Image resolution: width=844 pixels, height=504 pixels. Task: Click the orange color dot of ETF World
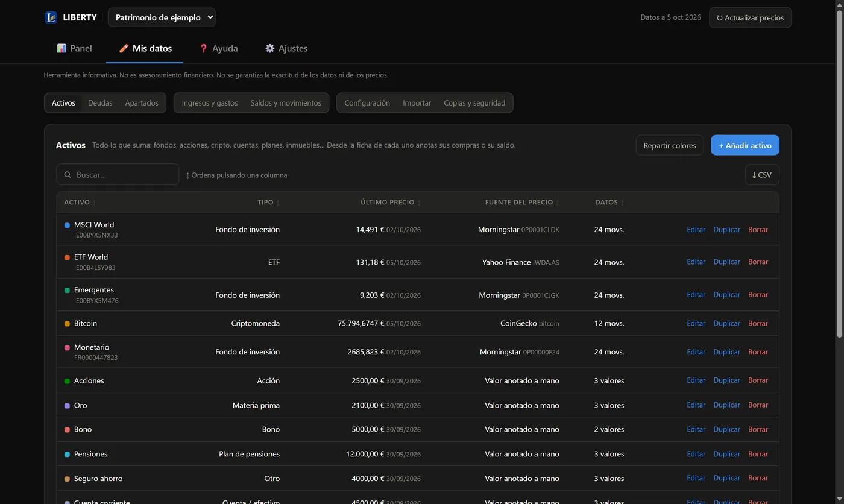point(67,257)
